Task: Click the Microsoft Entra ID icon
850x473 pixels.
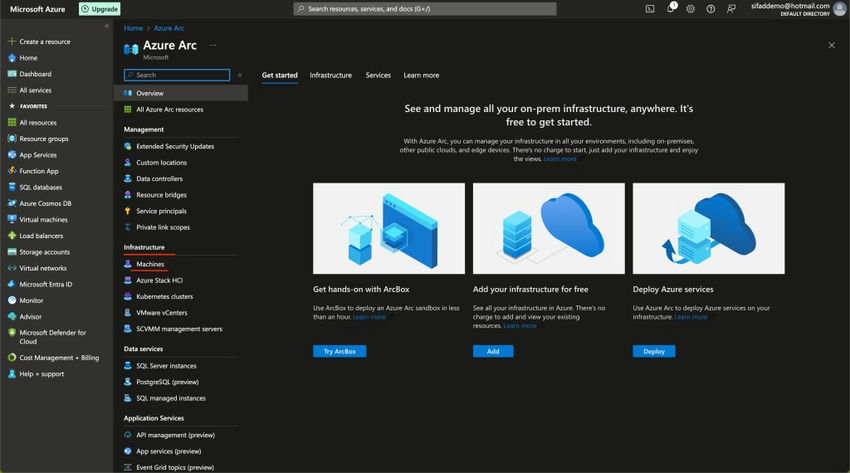Action: click(x=12, y=284)
